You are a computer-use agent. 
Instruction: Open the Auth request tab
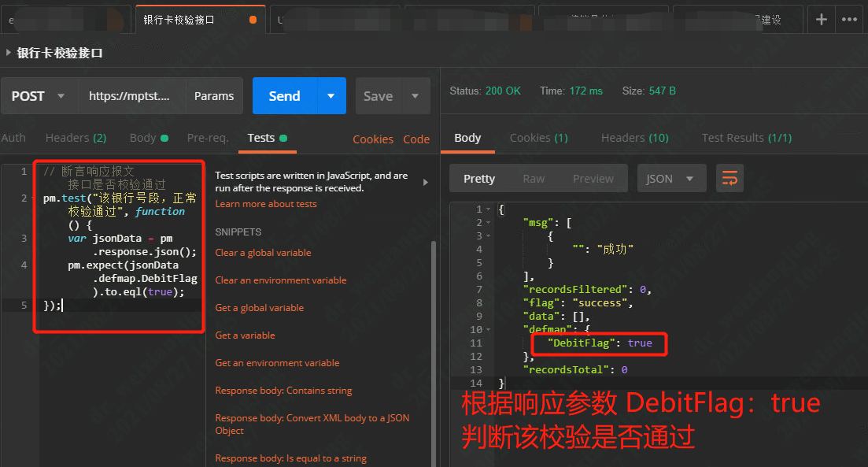[x=13, y=138]
